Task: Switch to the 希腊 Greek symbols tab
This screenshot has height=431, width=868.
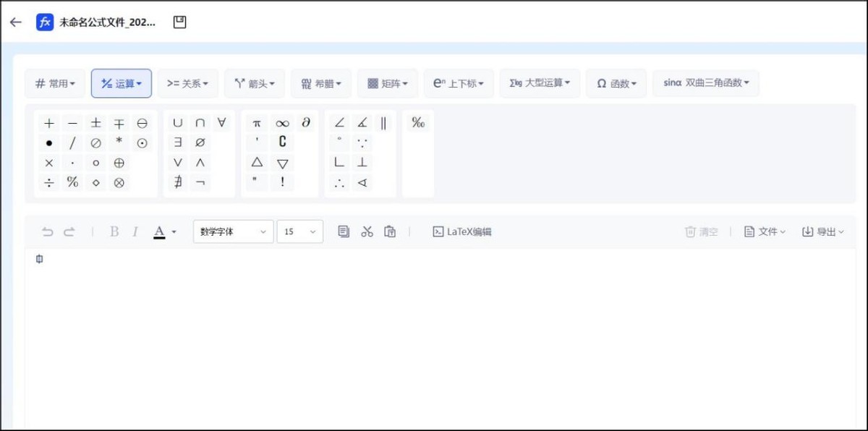Action: 320,83
